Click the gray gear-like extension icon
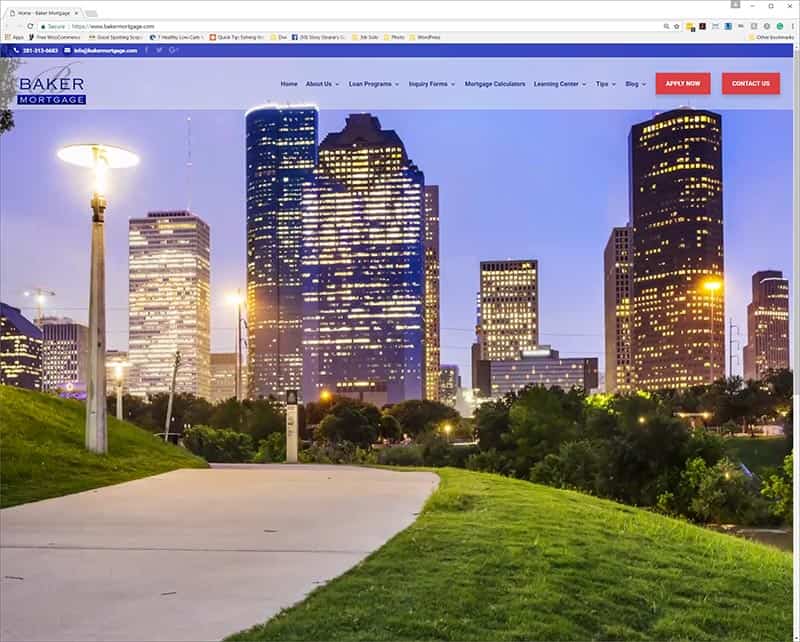 [767, 26]
